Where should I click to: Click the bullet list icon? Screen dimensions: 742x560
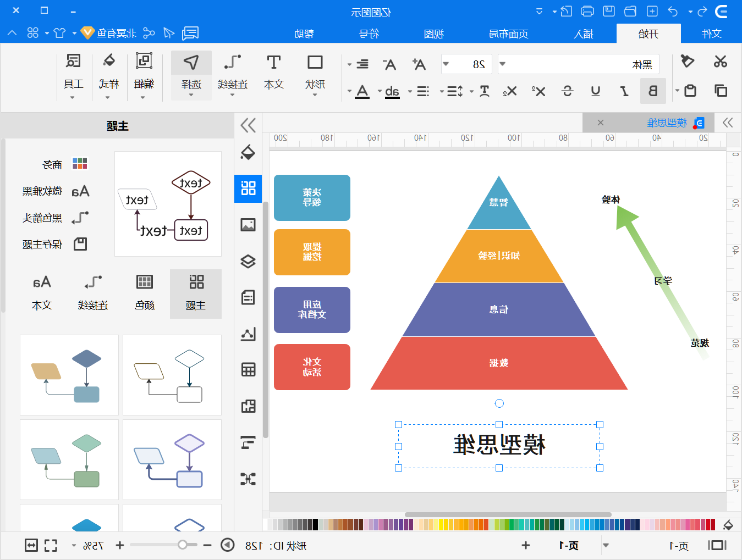click(422, 91)
